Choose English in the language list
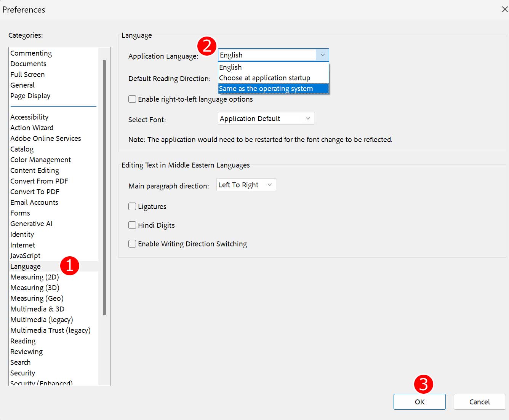Screen dimensions: 509x420 point(273,67)
